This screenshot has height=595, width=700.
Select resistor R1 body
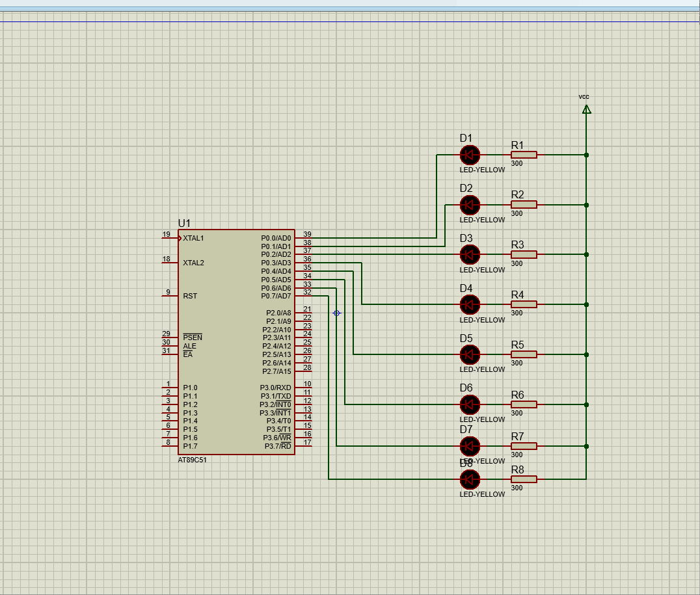[524, 155]
